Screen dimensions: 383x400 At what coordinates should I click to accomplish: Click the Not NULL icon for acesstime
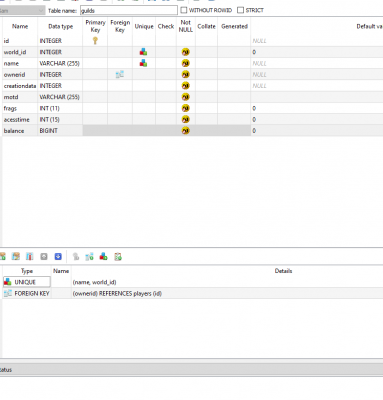(x=186, y=119)
